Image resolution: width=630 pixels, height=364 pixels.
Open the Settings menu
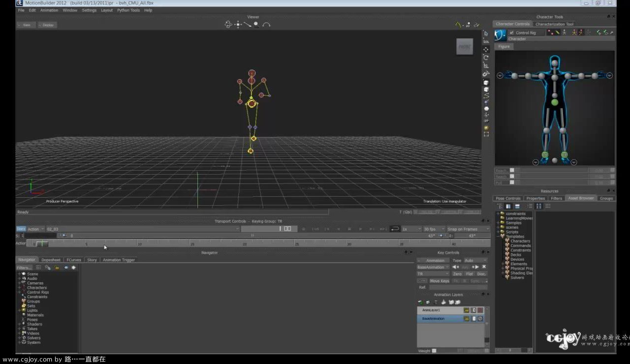pos(89,10)
